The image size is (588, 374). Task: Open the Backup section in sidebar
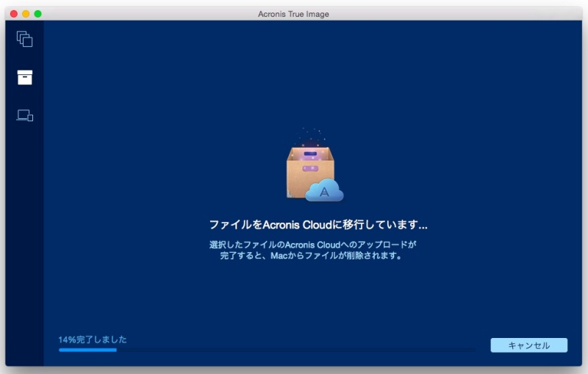(x=25, y=39)
